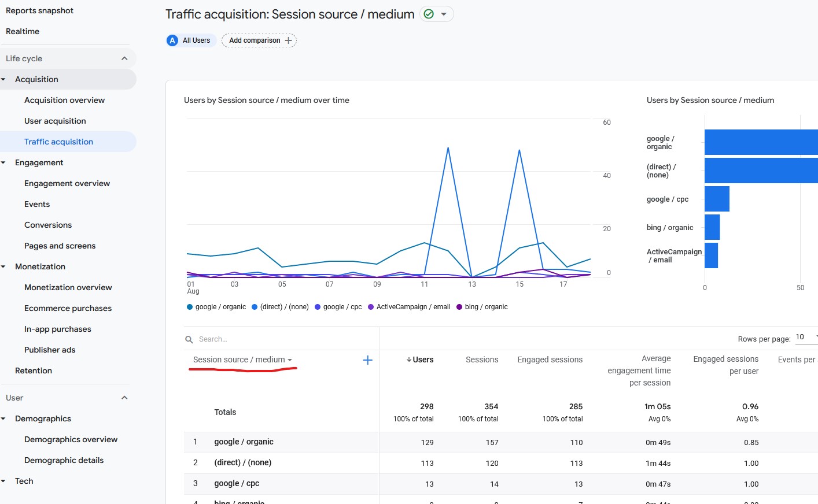
Task: Collapse the Life cycle section
Action: point(124,58)
